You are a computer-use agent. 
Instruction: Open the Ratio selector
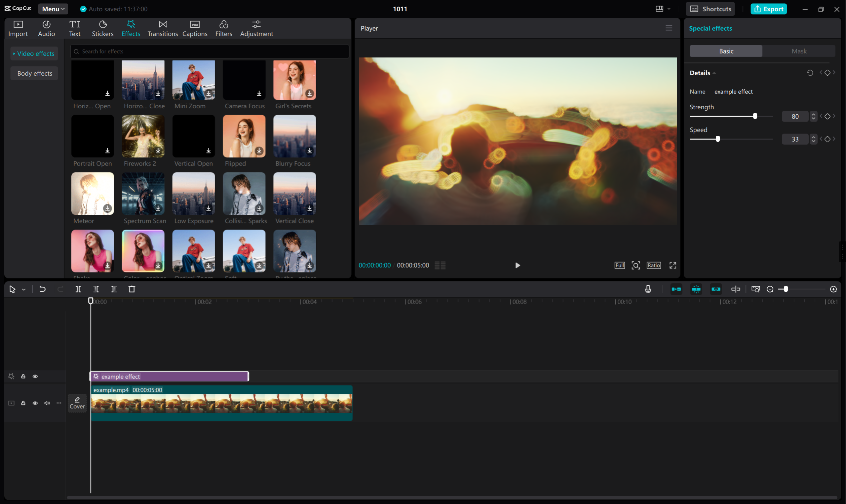coord(653,265)
